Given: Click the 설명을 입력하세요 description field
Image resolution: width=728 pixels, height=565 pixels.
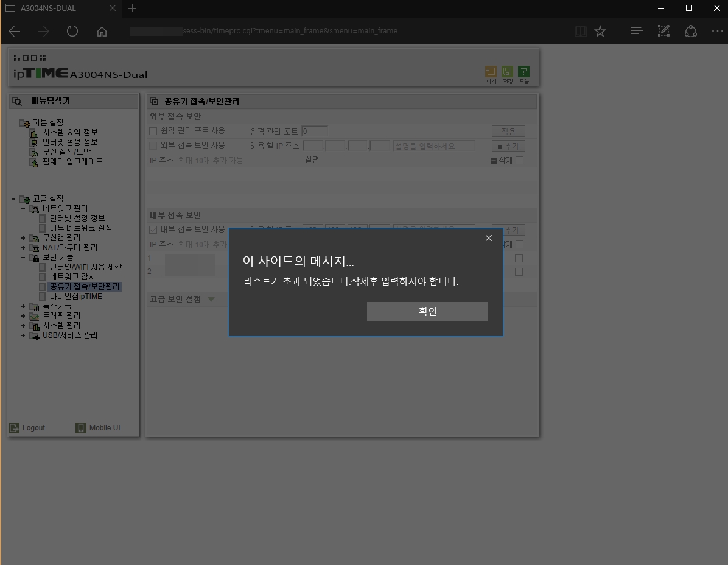Looking at the screenshot, I should (x=433, y=146).
